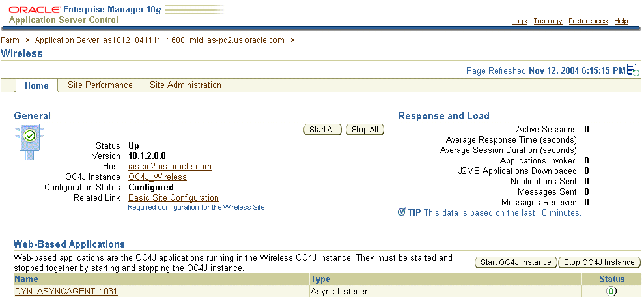644x297 pixels.
Task: Open host link ias-pc2.us.oracle.com
Action: pyautogui.click(x=170, y=166)
